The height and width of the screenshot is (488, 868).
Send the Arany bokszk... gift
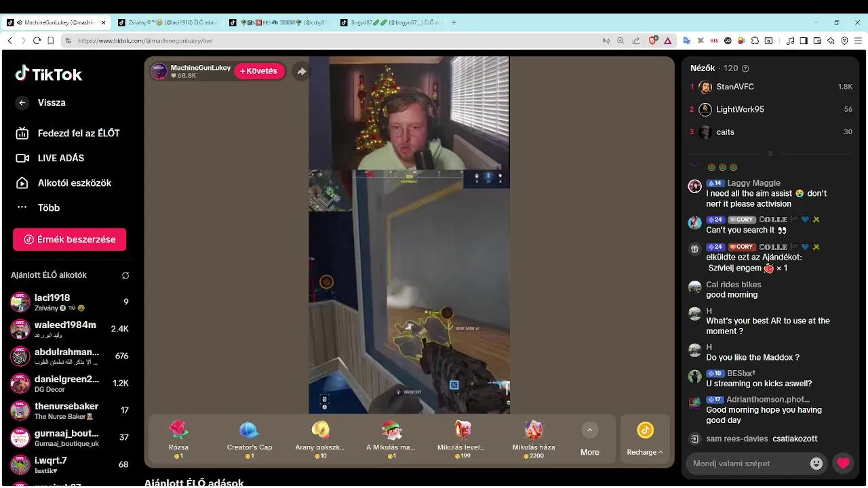click(x=320, y=439)
